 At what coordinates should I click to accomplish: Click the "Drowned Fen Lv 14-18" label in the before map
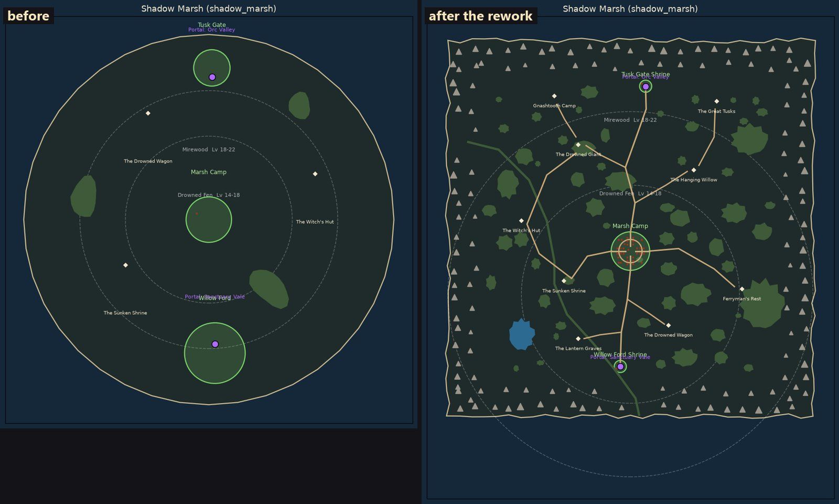point(209,195)
